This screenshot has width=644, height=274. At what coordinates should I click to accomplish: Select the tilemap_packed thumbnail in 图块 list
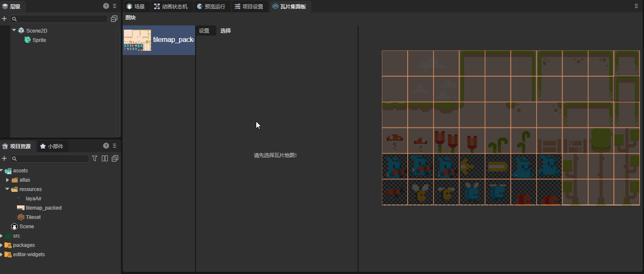[x=137, y=40]
